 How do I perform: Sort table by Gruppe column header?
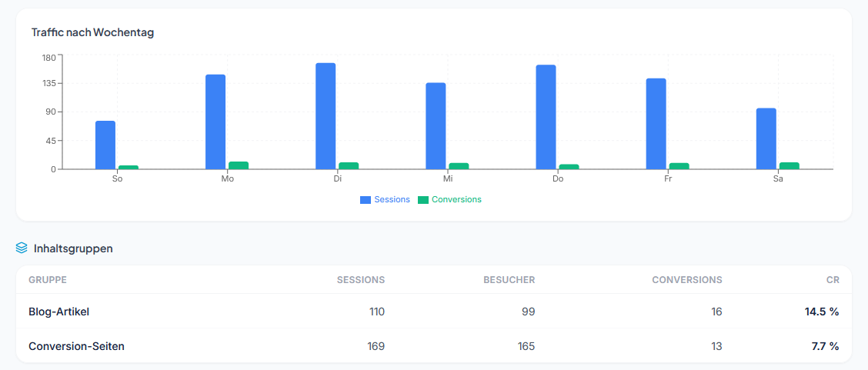48,280
